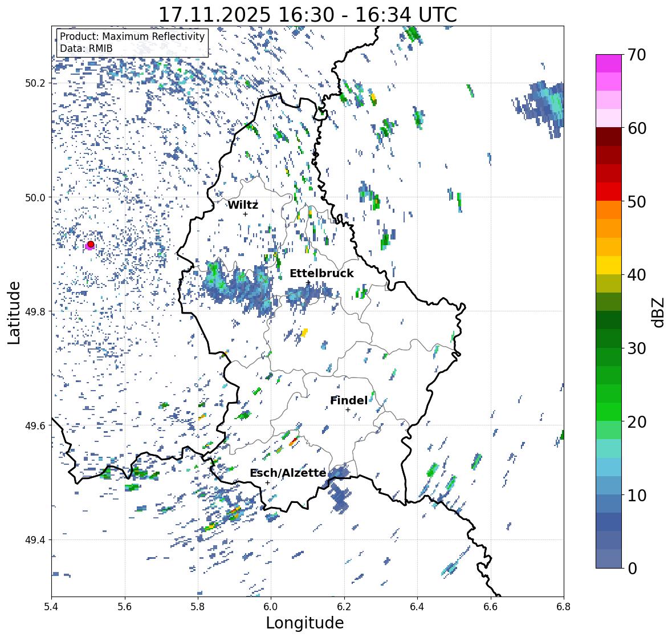Viewport: 672px width, 637px height.
Task: Click the bright red segment of the colorbar
Action: (x=609, y=192)
